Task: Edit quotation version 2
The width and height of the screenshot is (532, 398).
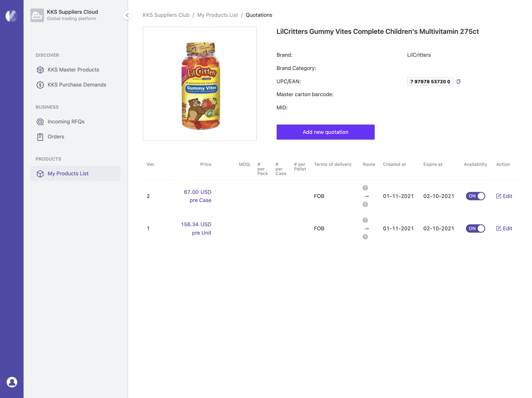Action: click(x=504, y=196)
